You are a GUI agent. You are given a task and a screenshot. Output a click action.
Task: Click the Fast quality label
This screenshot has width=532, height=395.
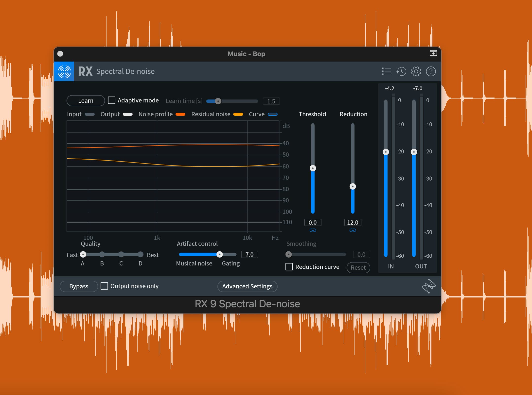[72, 255]
